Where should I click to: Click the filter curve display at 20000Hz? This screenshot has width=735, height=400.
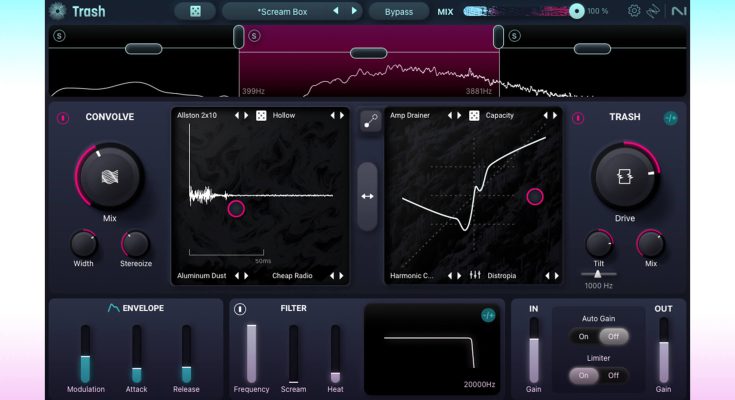tap(433, 350)
